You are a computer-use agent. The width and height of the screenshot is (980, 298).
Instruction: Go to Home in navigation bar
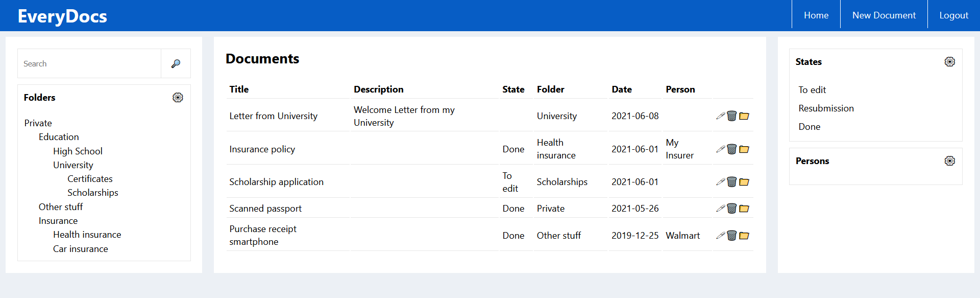(x=816, y=15)
